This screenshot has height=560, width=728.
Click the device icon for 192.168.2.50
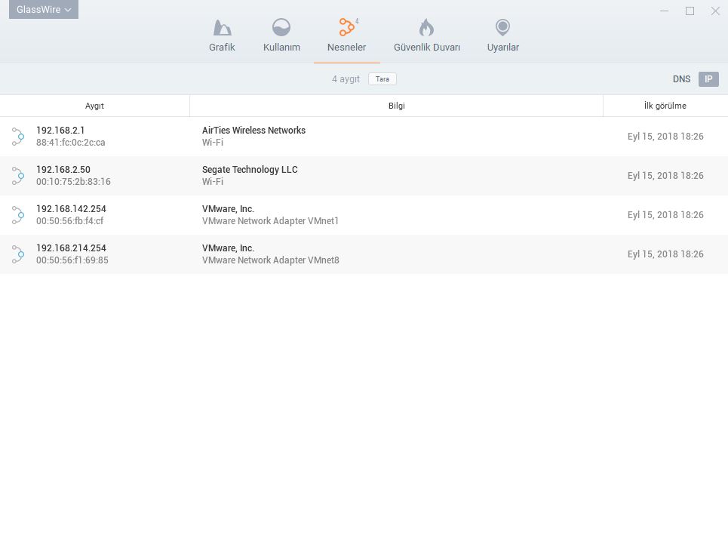click(17, 176)
